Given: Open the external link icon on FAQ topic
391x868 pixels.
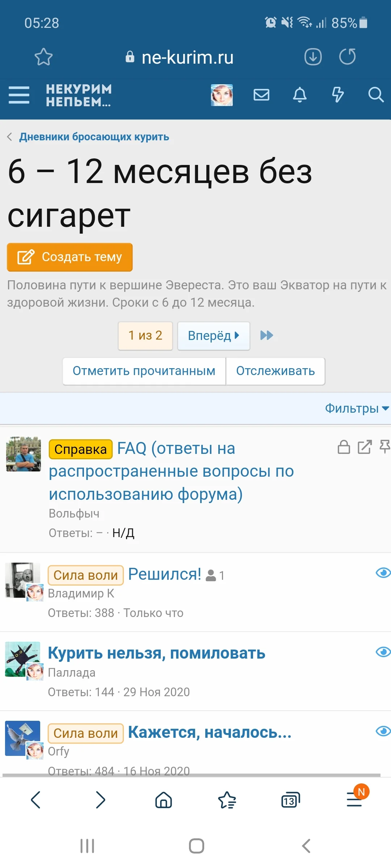Looking at the screenshot, I should click(364, 447).
